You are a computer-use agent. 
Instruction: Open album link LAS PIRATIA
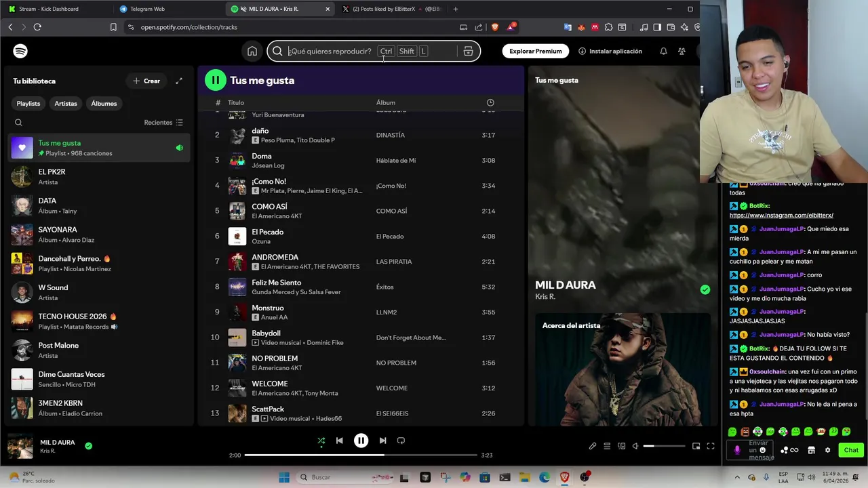394,262
